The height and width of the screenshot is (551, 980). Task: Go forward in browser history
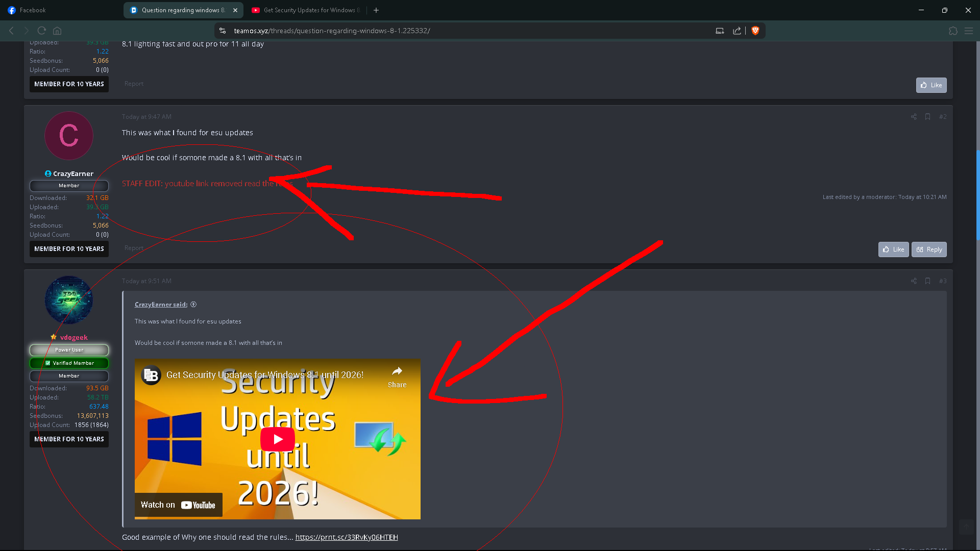tap(27, 31)
